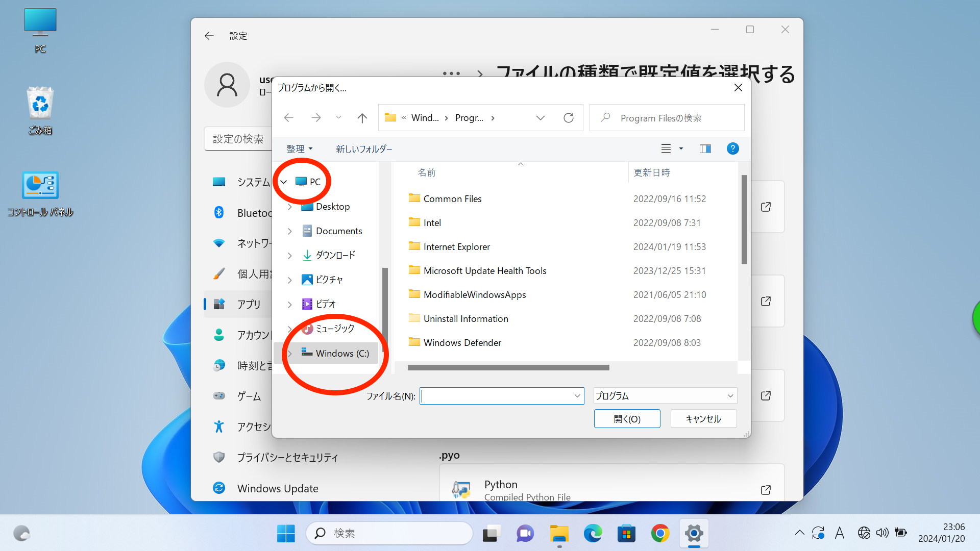This screenshot has width=980, height=551.
Task: Select the Windows Defender folder
Action: [x=462, y=342]
